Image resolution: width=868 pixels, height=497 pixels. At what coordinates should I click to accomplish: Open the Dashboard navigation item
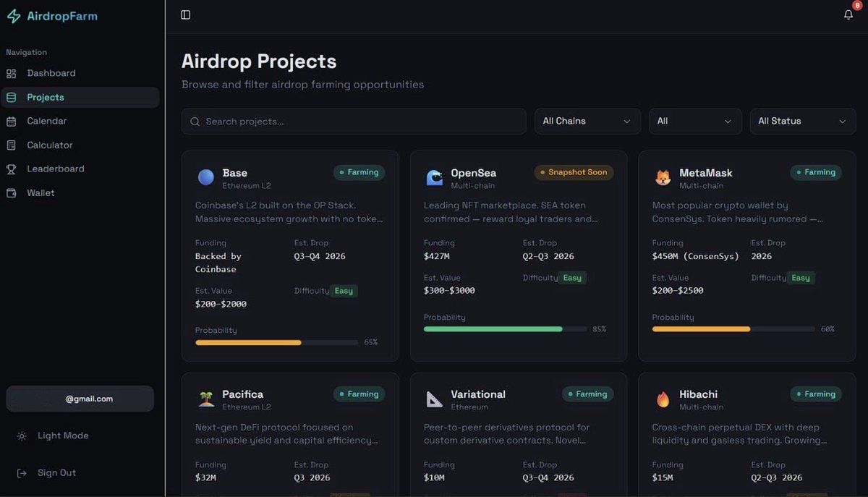(80, 73)
